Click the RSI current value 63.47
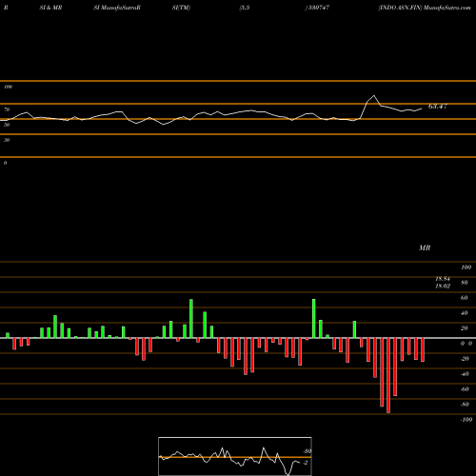This screenshot has height=476, width=476. 438,107
